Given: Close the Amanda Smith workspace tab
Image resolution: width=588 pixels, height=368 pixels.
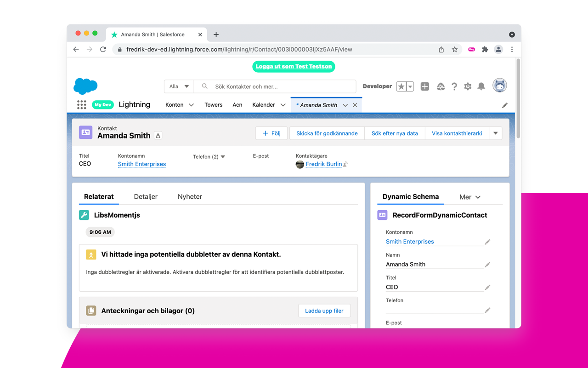Looking at the screenshot, I should coord(355,105).
